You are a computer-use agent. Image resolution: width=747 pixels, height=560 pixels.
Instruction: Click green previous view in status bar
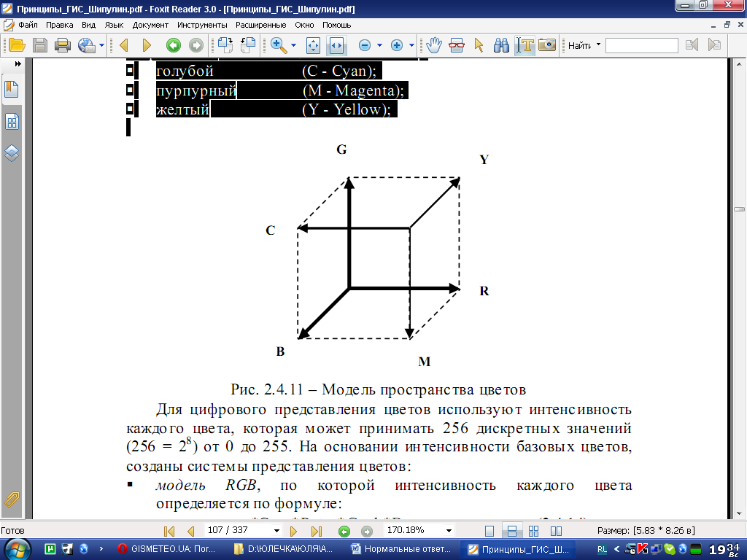(344, 531)
